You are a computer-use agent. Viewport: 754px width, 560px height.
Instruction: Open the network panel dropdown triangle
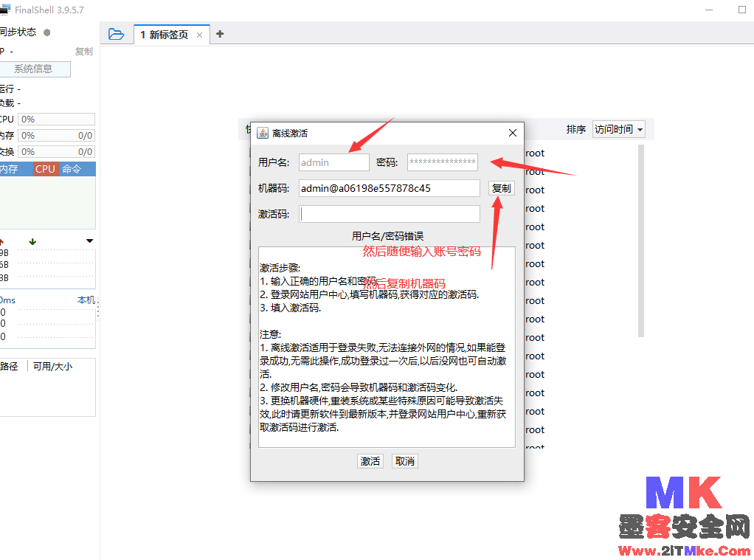tap(89, 241)
